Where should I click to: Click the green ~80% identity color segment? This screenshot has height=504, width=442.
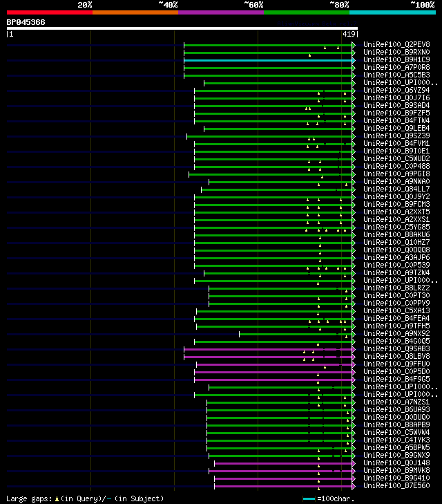[307, 12]
